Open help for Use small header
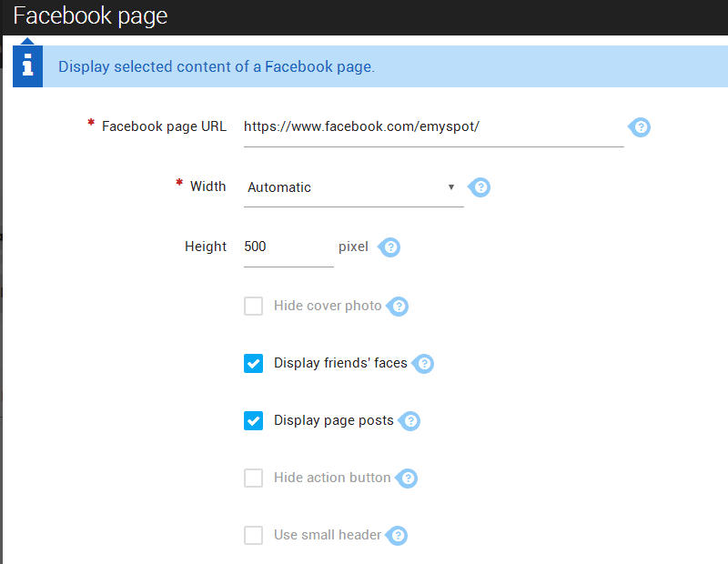The image size is (728, 564). [397, 536]
